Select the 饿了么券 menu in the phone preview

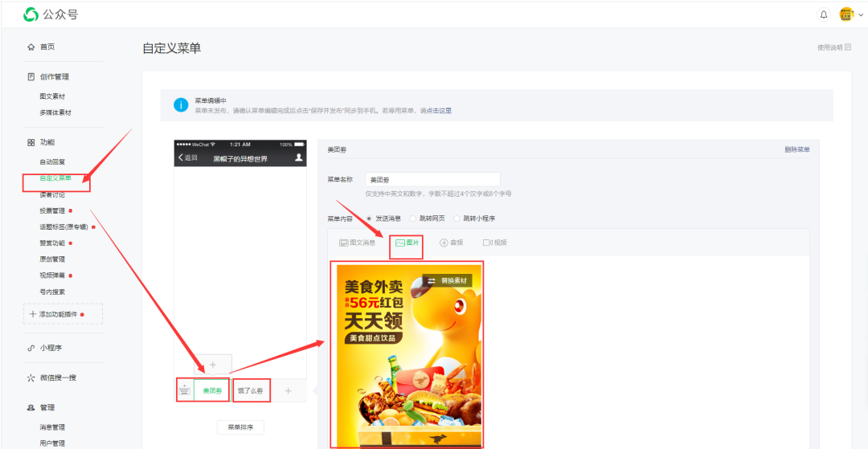tap(251, 391)
